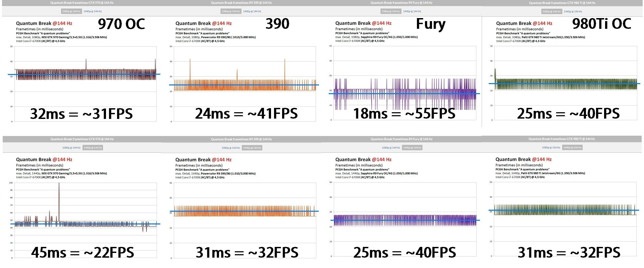
Task: Select active 1440p tab in GTX 970 1440p panel
Action: pyautogui.click(x=93, y=148)
